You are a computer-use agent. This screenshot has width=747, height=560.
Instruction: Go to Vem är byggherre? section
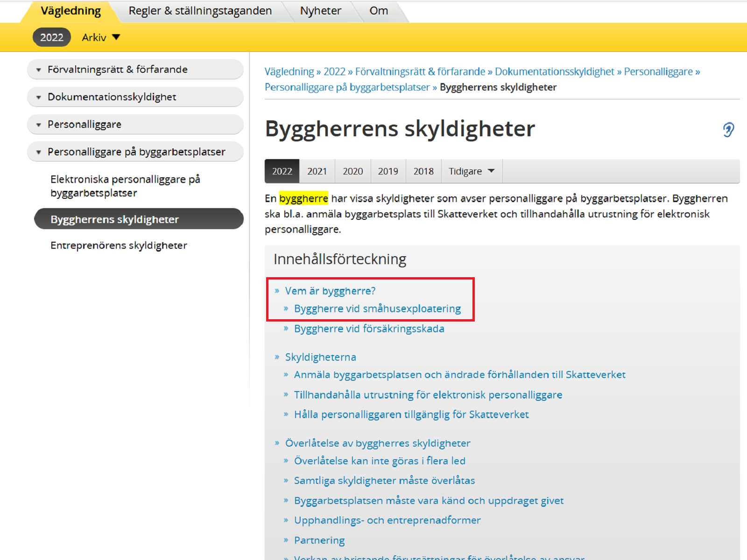pos(330,291)
